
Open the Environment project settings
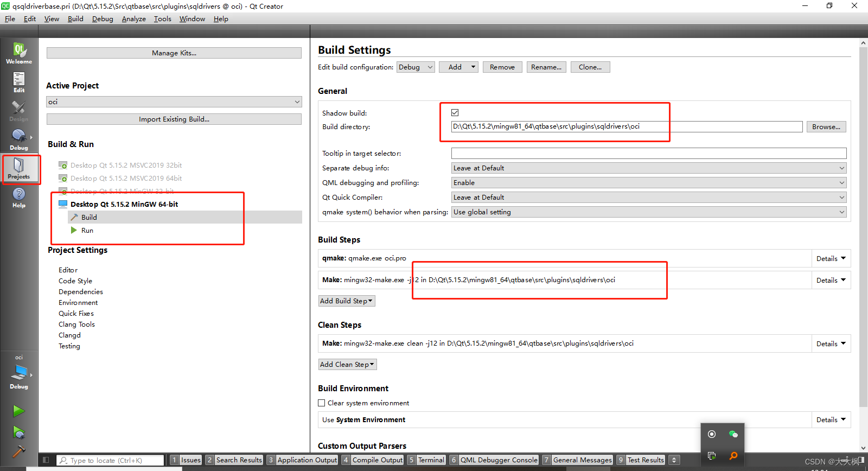click(x=78, y=303)
